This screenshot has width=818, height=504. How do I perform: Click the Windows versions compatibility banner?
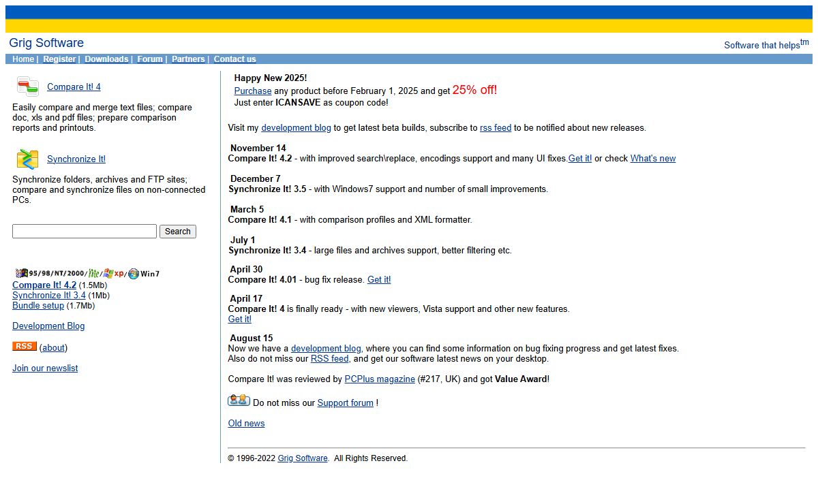pos(87,273)
